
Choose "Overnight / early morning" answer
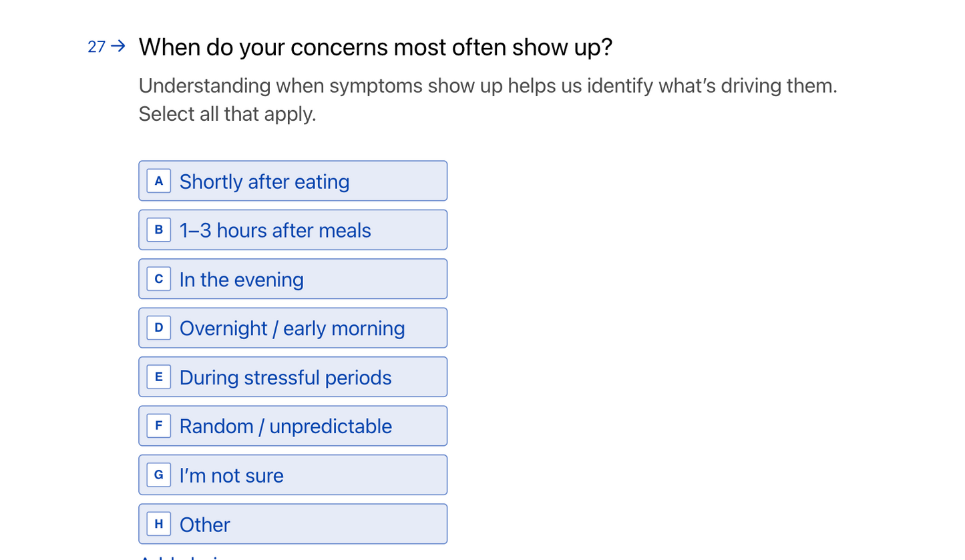(293, 328)
